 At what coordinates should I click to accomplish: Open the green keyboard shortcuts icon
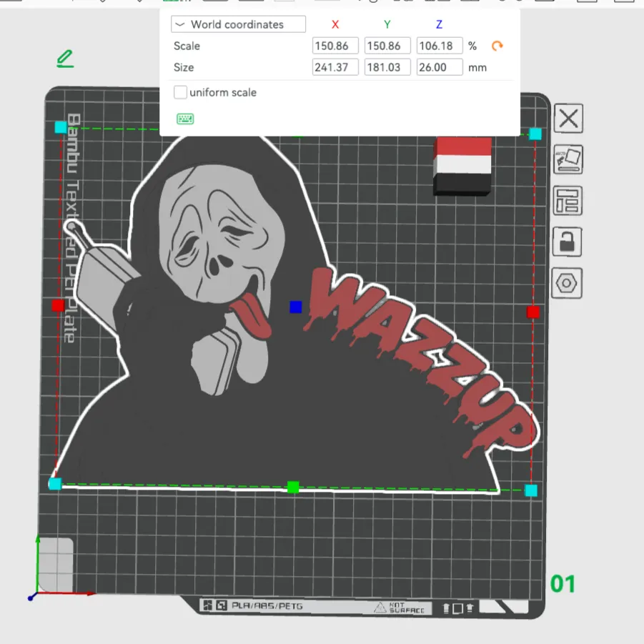pos(185,119)
